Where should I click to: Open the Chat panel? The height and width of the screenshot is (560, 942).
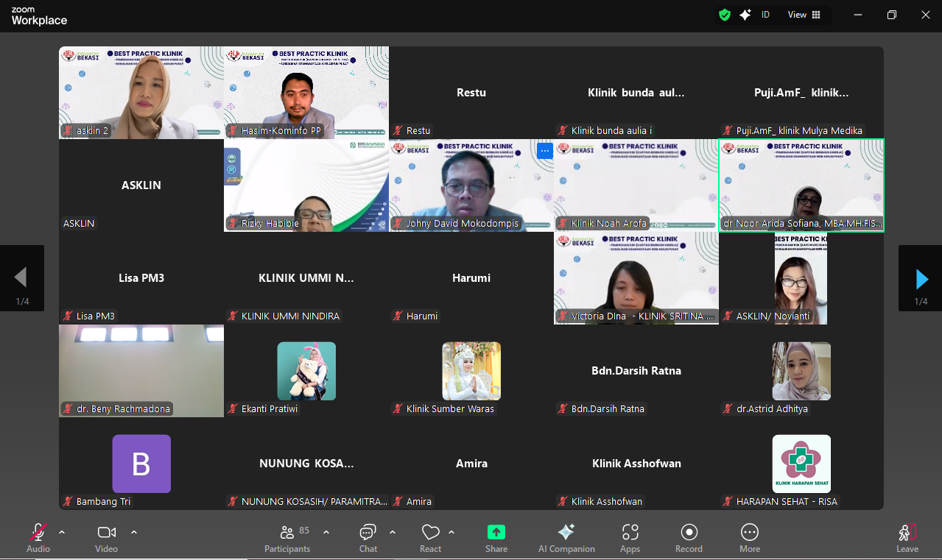tap(368, 537)
